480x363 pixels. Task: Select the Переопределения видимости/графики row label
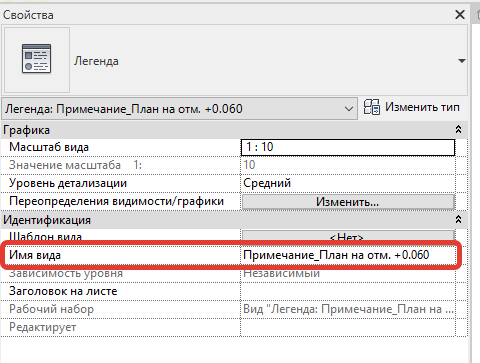116,201
